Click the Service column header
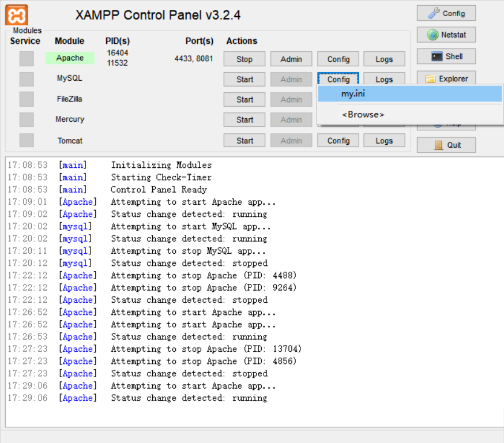 pos(25,41)
